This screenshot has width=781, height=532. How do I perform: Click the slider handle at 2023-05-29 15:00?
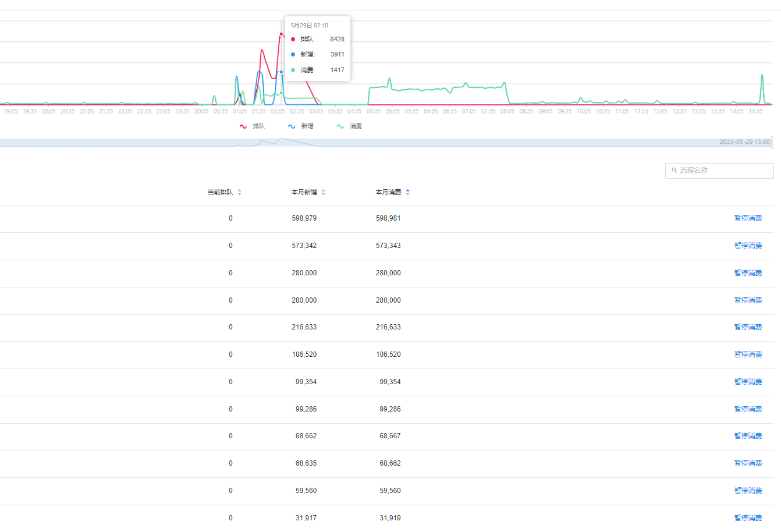point(772,142)
